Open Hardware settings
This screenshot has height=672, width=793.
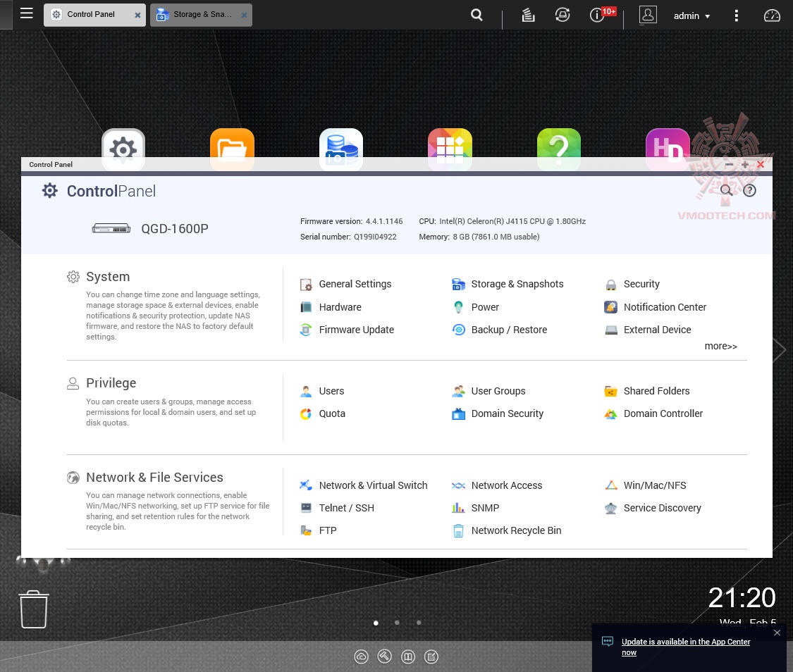(x=331, y=307)
